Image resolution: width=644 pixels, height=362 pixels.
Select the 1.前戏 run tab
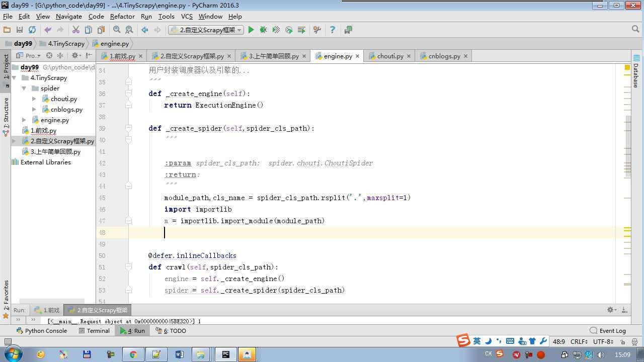click(x=47, y=310)
